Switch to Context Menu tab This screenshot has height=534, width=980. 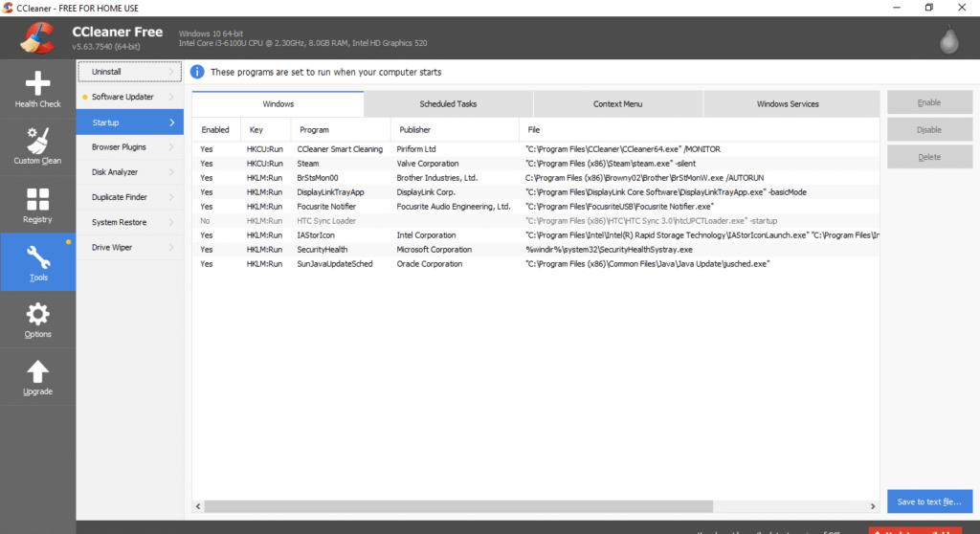click(x=617, y=103)
